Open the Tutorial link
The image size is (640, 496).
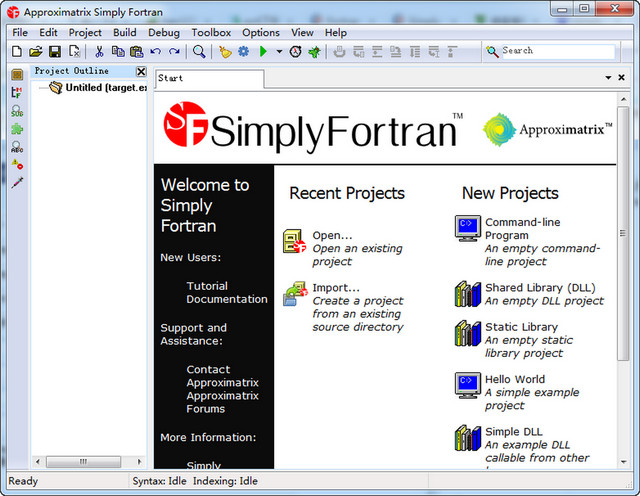[x=207, y=286]
